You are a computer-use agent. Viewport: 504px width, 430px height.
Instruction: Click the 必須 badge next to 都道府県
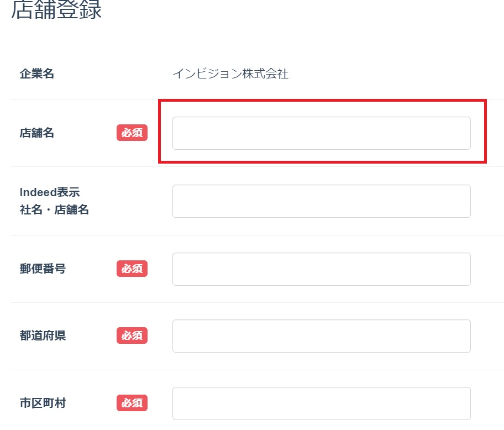coord(132,335)
